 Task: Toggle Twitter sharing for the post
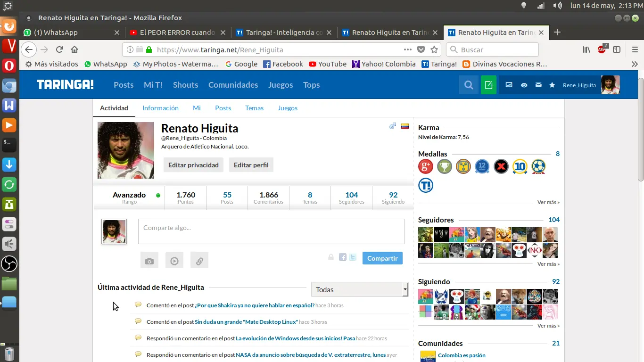point(353,257)
